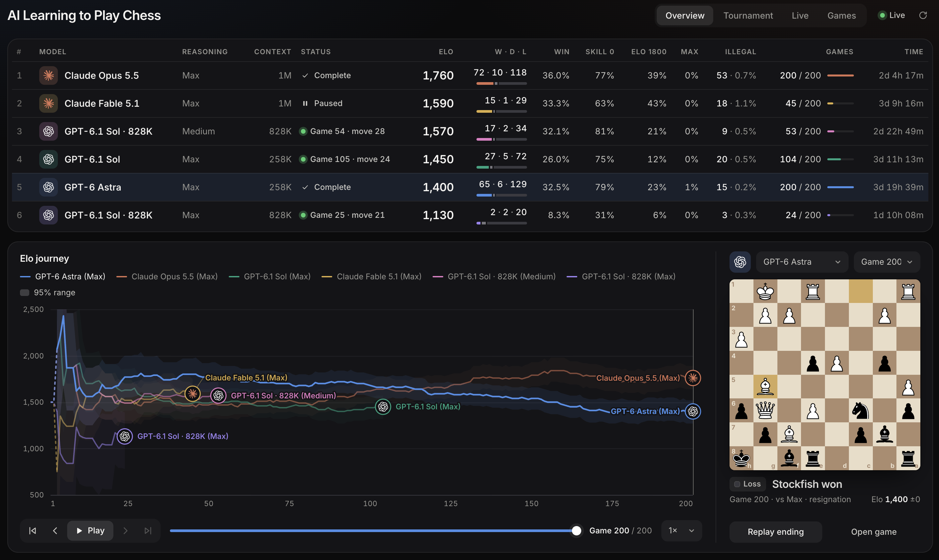Sort by ELO 1800 column header
Image resolution: width=939 pixels, height=560 pixels.
pyautogui.click(x=649, y=52)
